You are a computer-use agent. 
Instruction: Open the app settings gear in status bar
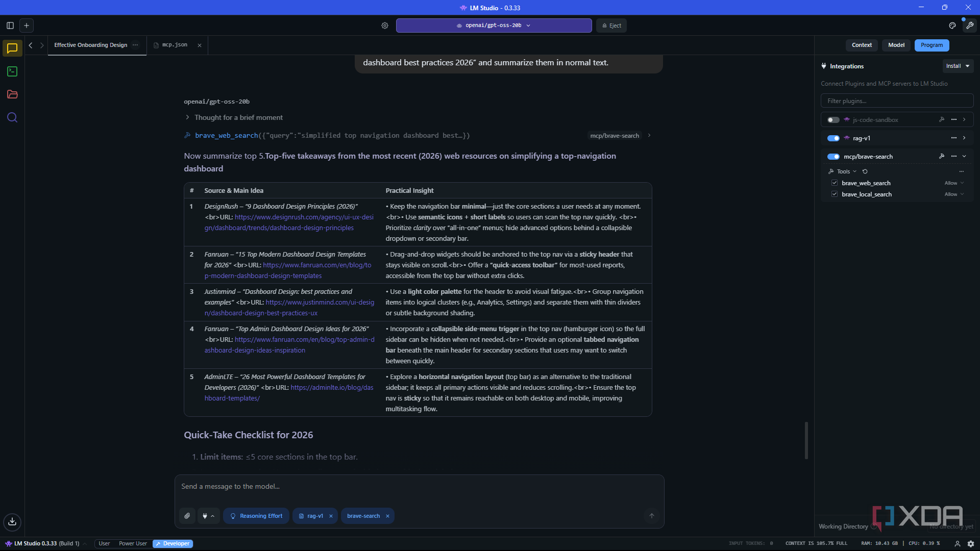tap(971, 544)
